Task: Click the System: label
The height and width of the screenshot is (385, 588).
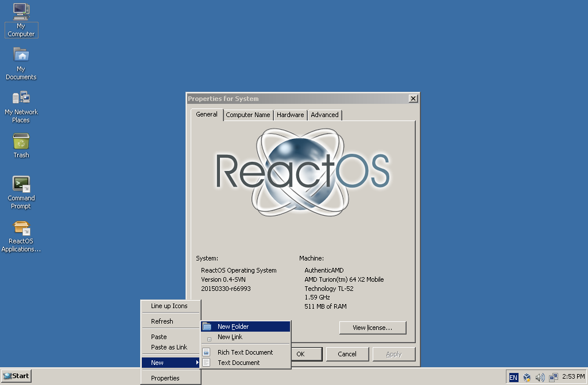Action: (207, 258)
